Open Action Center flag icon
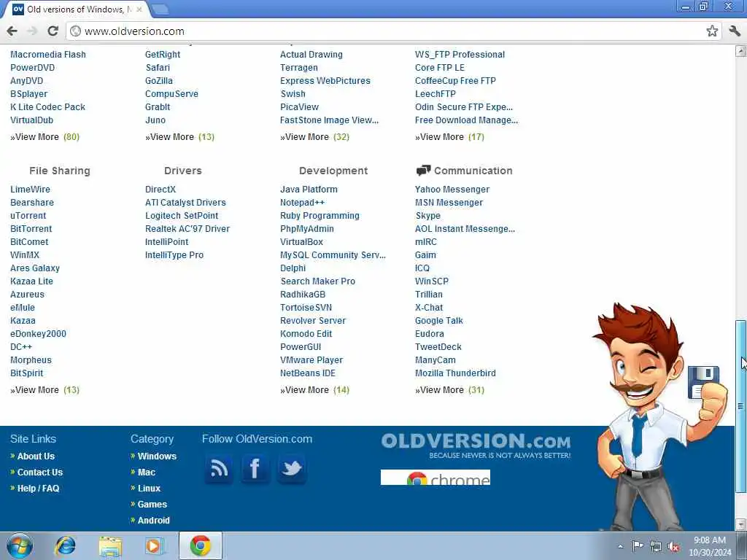This screenshot has height=560, width=747. (638, 546)
